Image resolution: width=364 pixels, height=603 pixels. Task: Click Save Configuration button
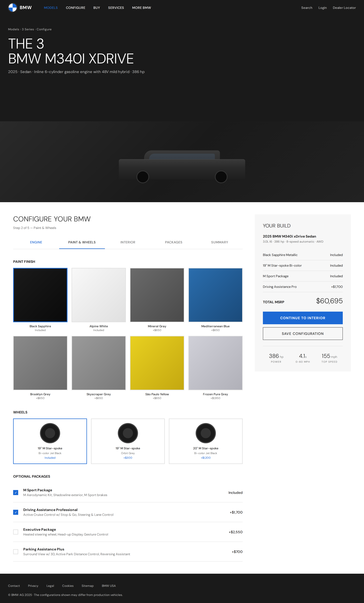pos(303,334)
